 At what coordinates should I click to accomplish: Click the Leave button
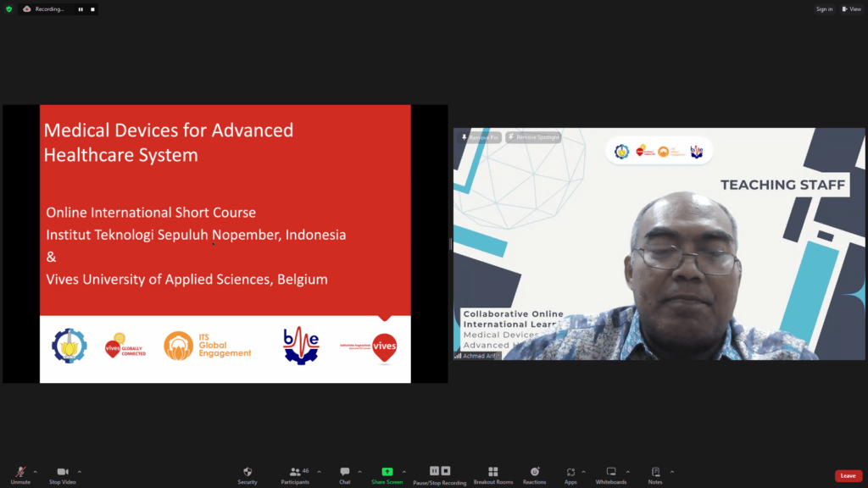848,475
